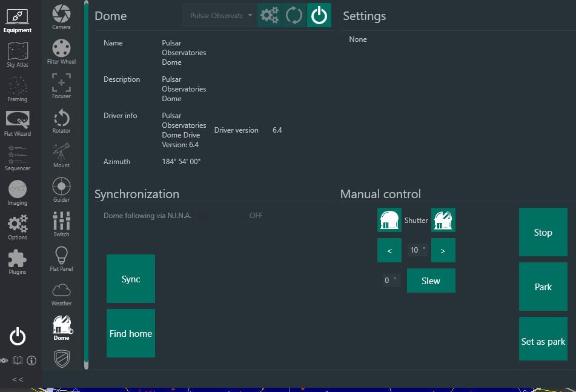The width and height of the screenshot is (576, 392).
Task: Go to the Rotator equipment page
Action: 61,121
